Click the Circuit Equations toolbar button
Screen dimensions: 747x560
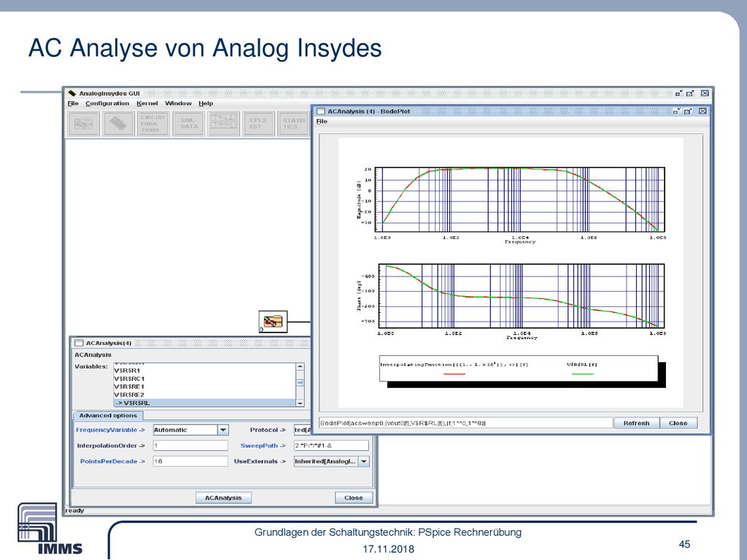tap(153, 124)
